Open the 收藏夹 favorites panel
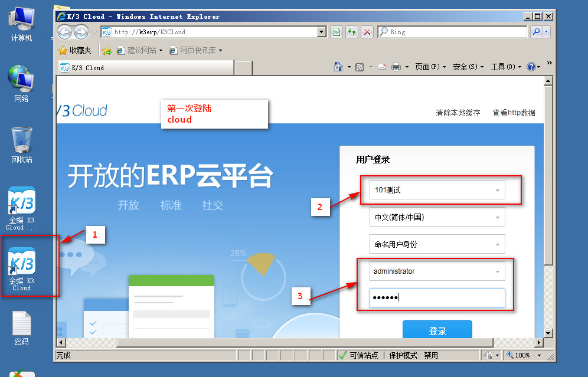Image resolution: width=588 pixels, height=377 pixels. coord(75,50)
